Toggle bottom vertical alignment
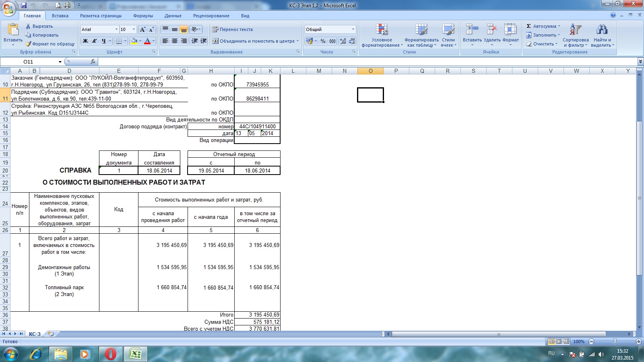Screen dimensions: 644x362 tap(184, 29)
